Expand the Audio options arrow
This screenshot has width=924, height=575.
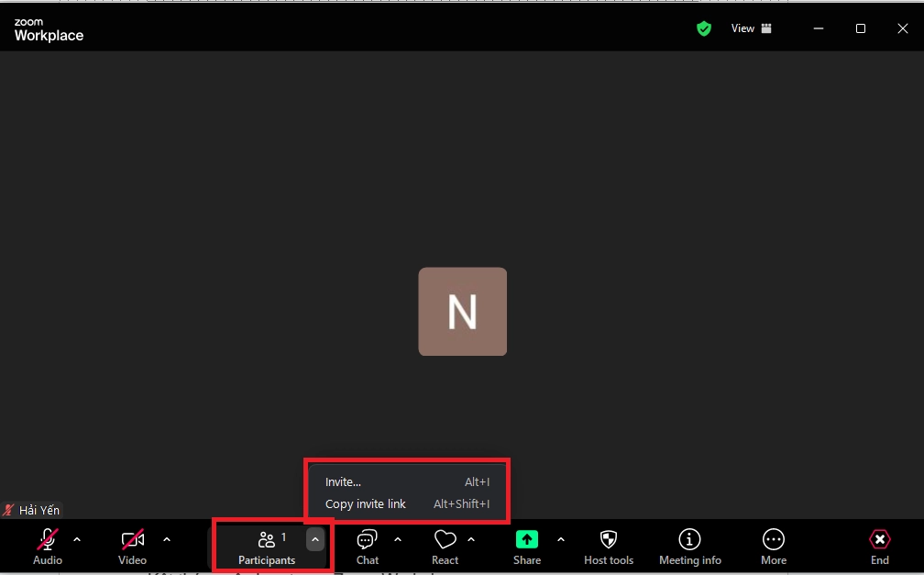[77, 539]
